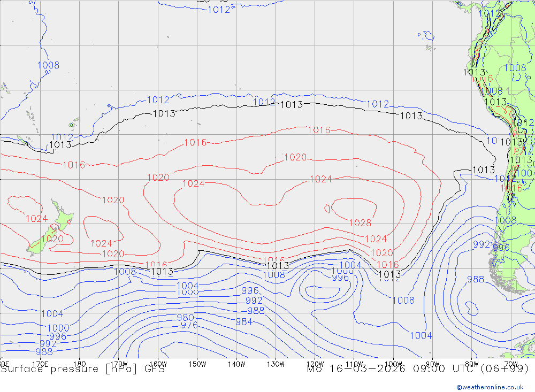Click the 100W longitude label

tap(393, 364)
